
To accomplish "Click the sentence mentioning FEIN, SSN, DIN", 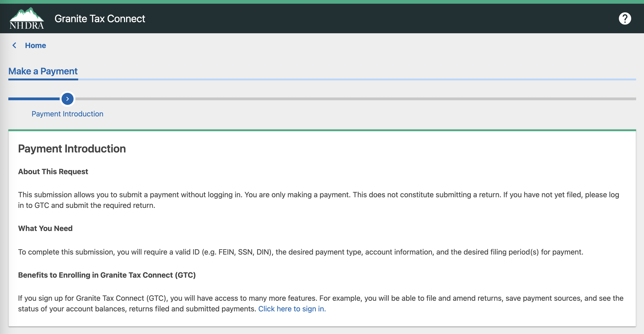I will point(300,252).
